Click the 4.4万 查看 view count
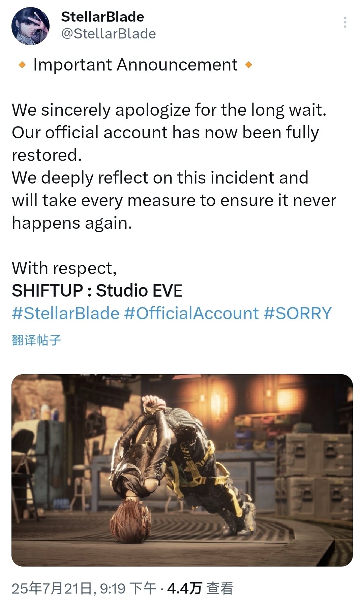This screenshot has width=364, height=603. [x=200, y=588]
